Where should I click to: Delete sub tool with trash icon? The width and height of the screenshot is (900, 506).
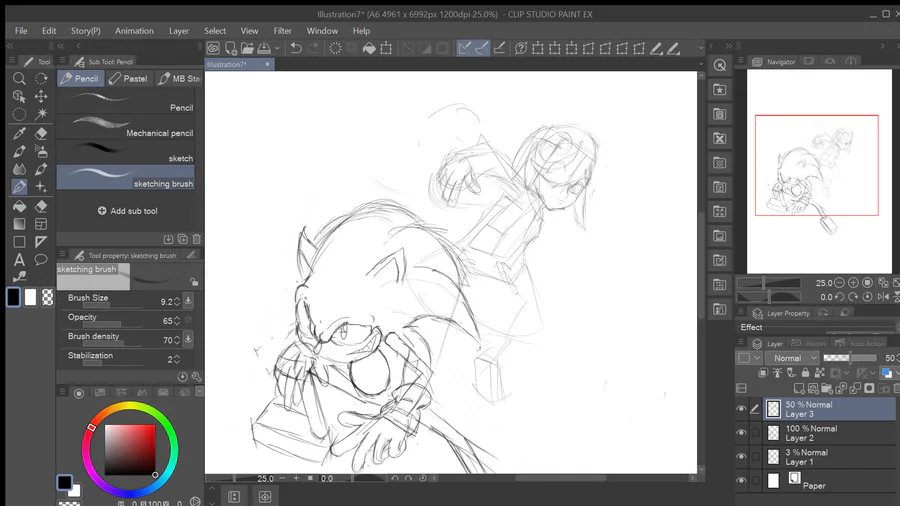click(196, 239)
